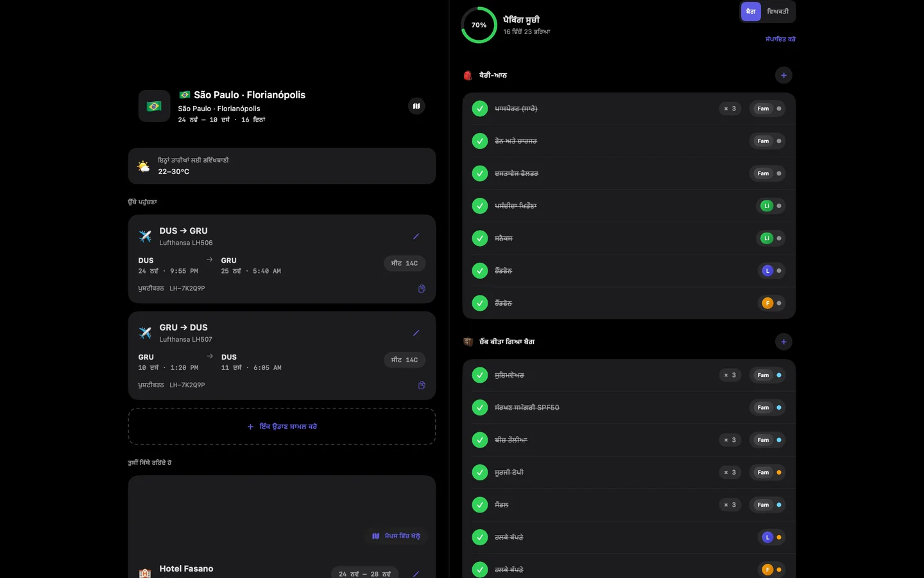Uncheck the SPF50 sunscreen item
The image size is (924, 578).
coord(480,407)
